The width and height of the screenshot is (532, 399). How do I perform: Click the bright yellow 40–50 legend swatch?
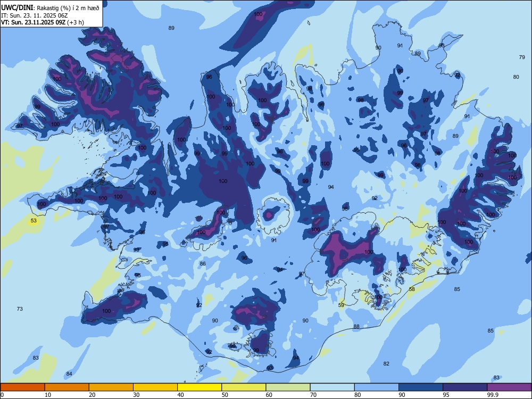coord(199,387)
